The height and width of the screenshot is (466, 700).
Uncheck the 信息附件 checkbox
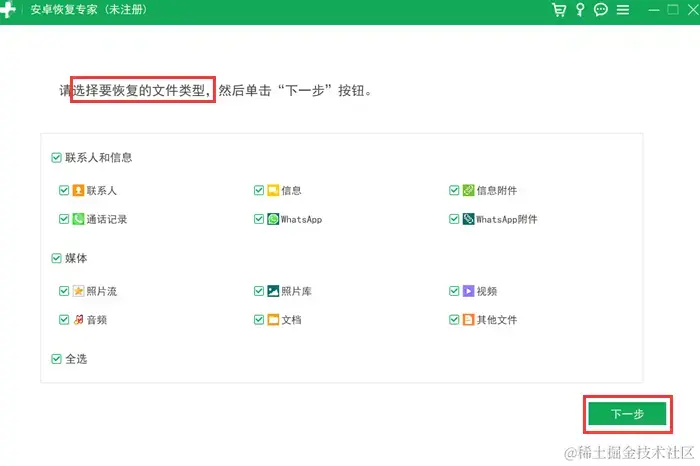pyautogui.click(x=454, y=191)
